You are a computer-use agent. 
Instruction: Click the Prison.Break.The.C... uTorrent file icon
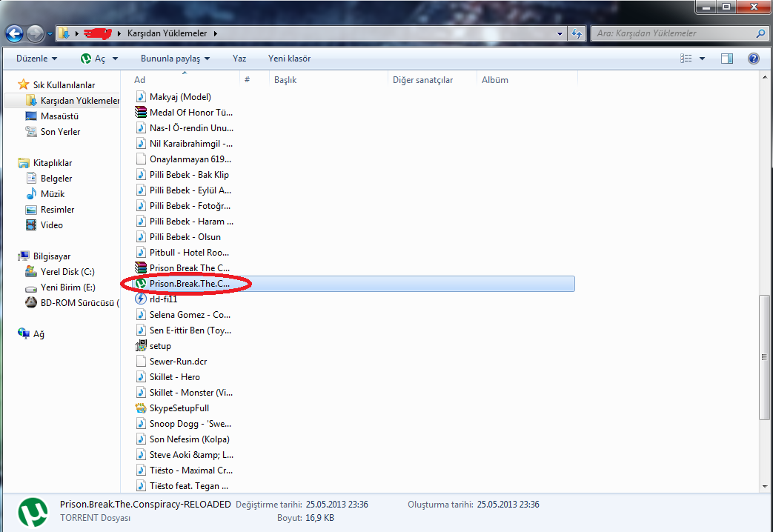tap(141, 284)
